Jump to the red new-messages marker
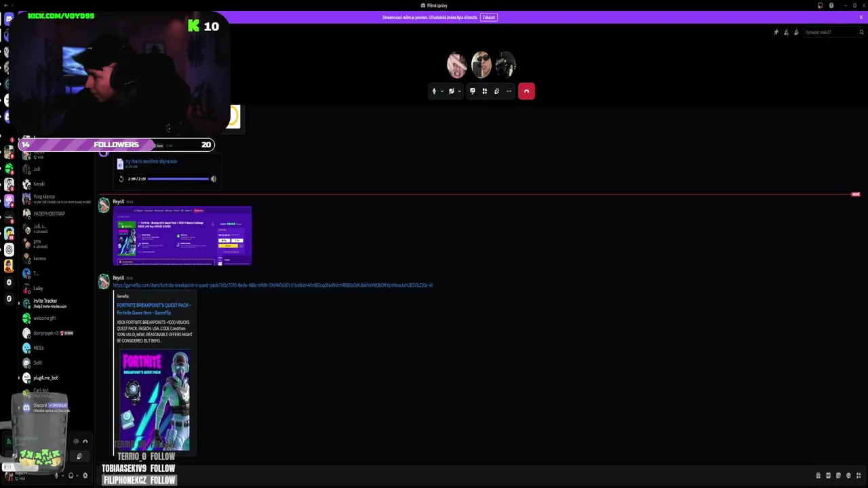This screenshot has height=488, width=868. pyautogui.click(x=856, y=195)
